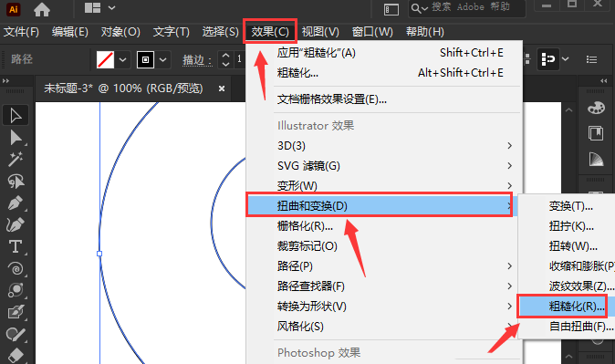The image size is (615, 364).
Task: Select the Type tool
Action: pos(16,246)
